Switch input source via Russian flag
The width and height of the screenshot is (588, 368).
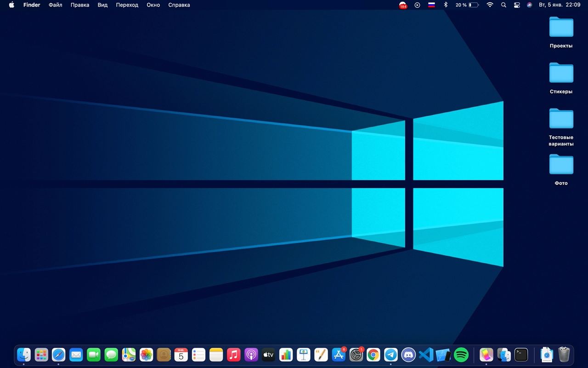[x=431, y=5]
